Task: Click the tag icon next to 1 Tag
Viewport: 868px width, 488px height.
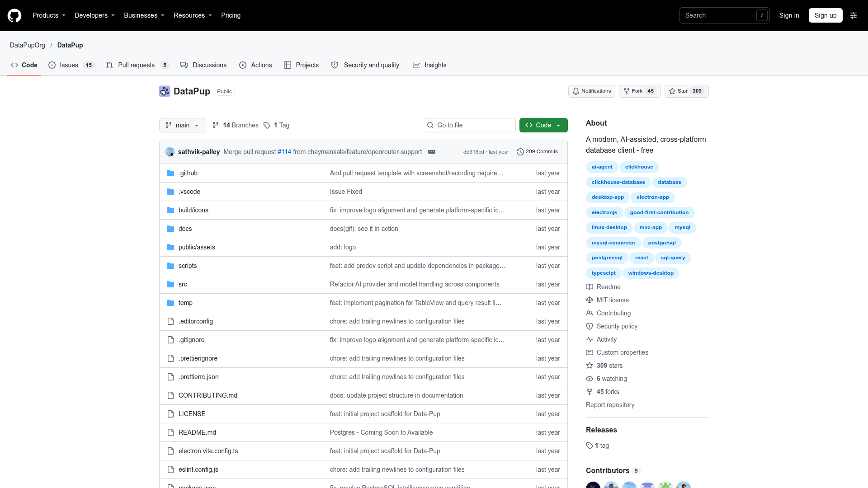Action: (267, 125)
